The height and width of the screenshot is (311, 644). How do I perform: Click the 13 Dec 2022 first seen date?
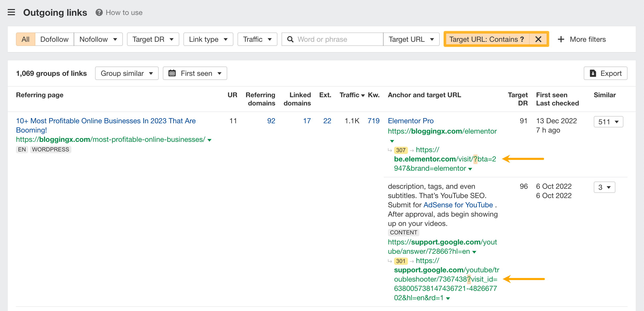(556, 121)
